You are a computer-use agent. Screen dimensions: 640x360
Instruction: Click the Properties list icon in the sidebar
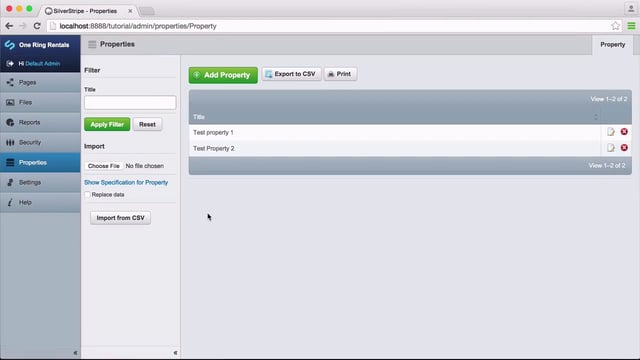coord(10,162)
